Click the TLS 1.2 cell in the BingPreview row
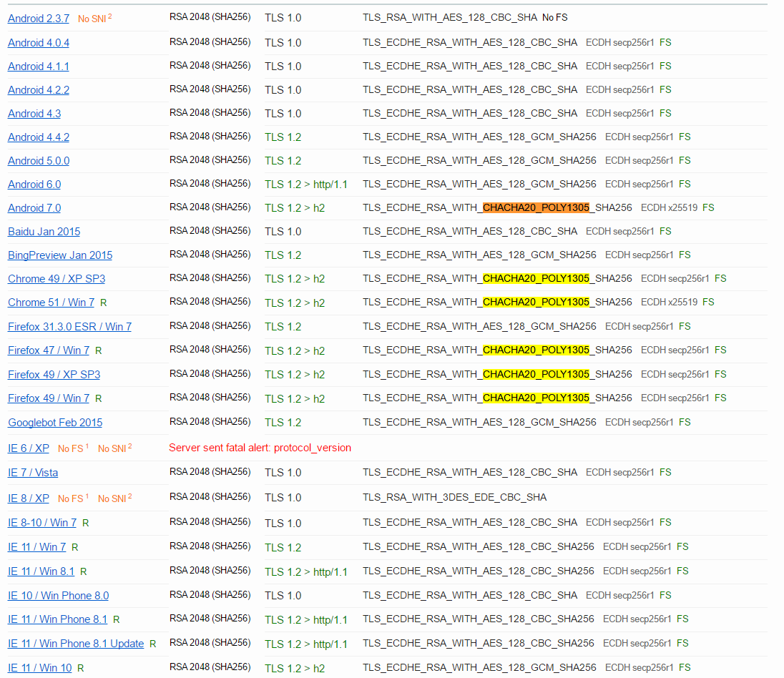Image resolution: width=784 pixels, height=678 pixels. coord(283,255)
